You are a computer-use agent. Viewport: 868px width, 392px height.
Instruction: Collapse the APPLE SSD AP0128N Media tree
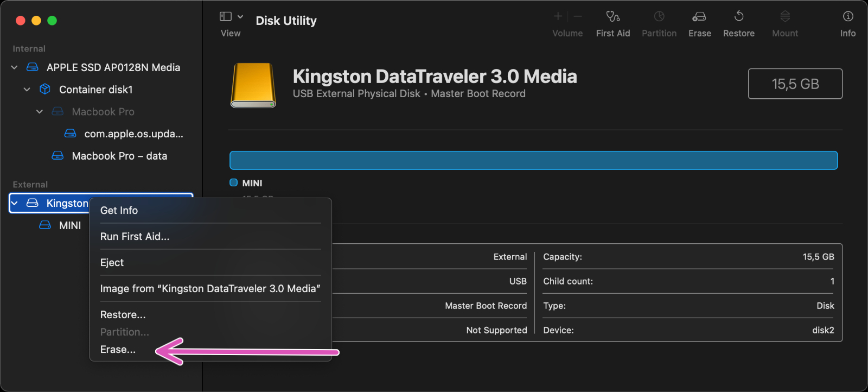coord(15,67)
